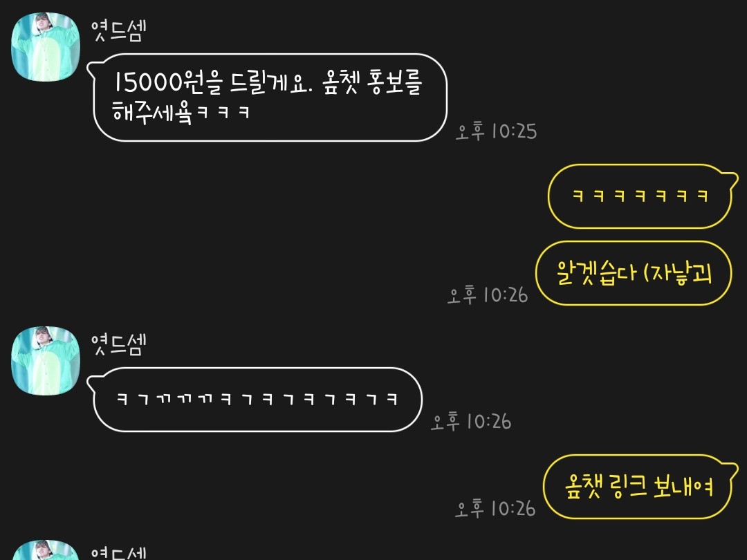
Task: Click the 해주세욬ㅋㅋㅋ line in the first bubble
Action: click(x=181, y=112)
